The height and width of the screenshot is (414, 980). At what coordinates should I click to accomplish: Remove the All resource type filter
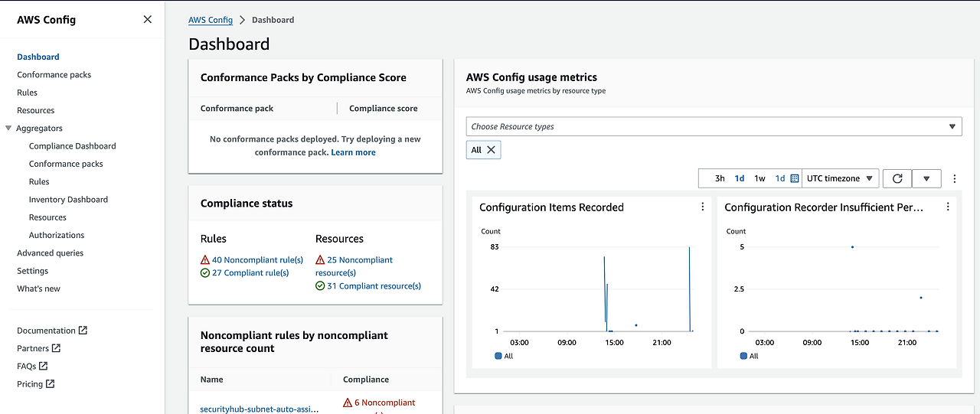(x=492, y=150)
